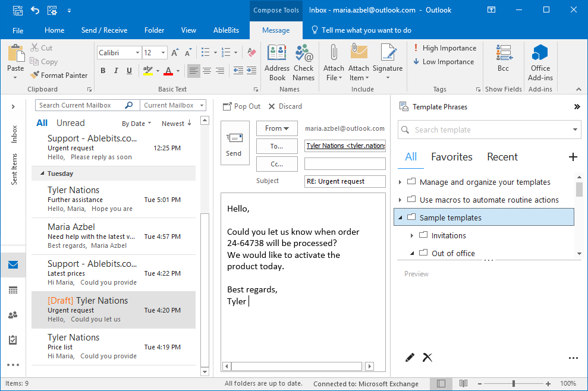The width and height of the screenshot is (588, 391).
Task: Filter the mail list by Unread
Action: point(71,123)
